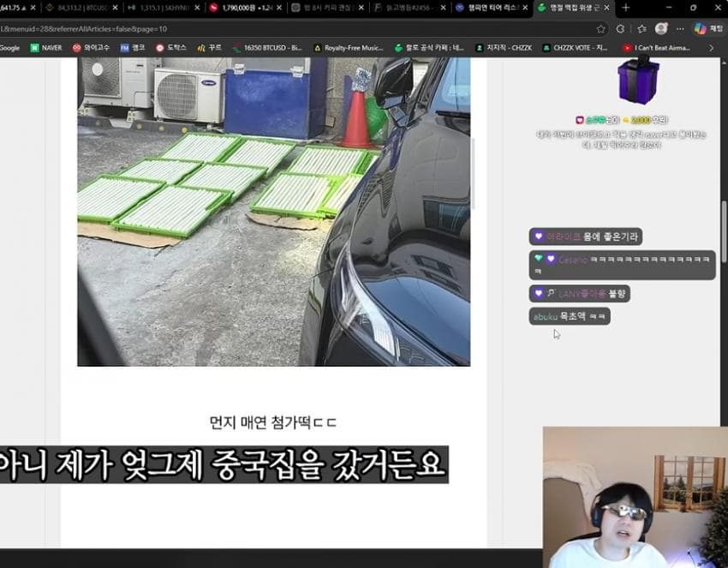Image resolution: width=728 pixels, height=568 pixels.
Task: Open the CHZZK VOTE bookmark
Action: point(576,48)
